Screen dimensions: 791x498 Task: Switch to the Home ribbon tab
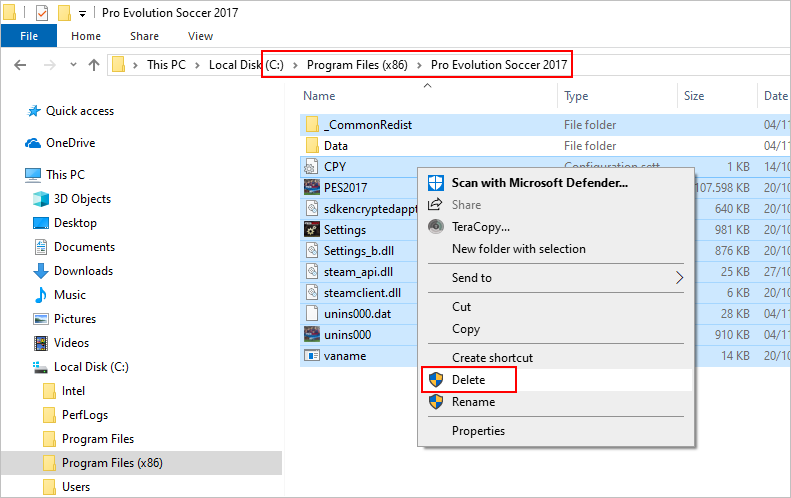coord(86,36)
